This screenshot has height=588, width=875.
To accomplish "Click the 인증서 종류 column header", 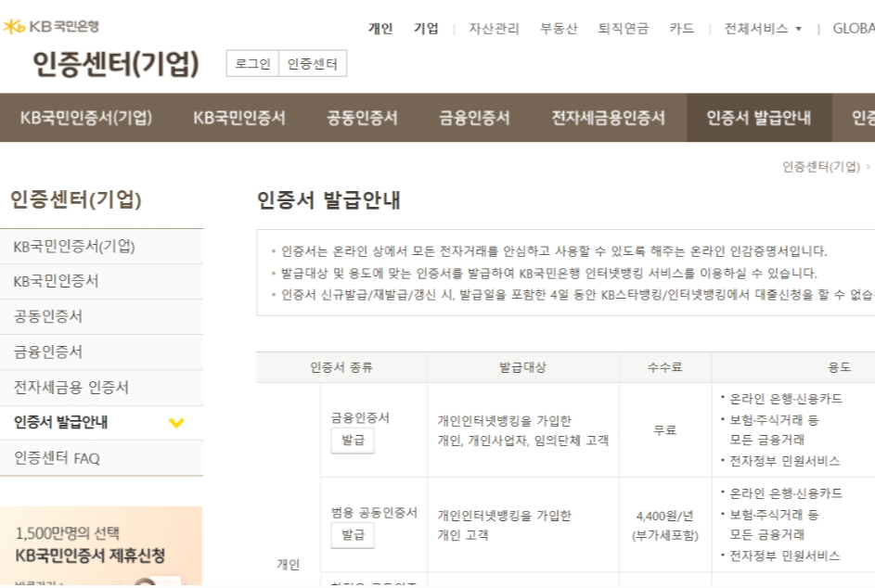I will (341, 367).
